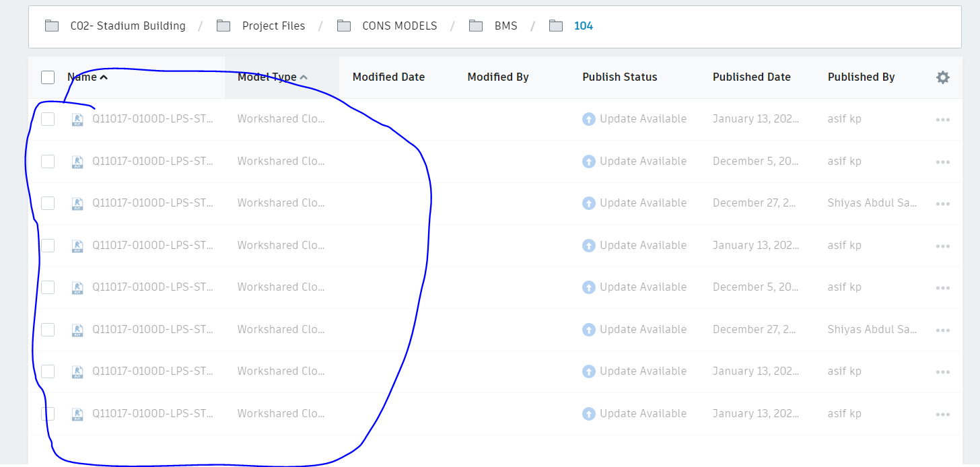Click the first Shiyas Abdul Sa... publisher cell
980x467 pixels.
coord(872,203)
